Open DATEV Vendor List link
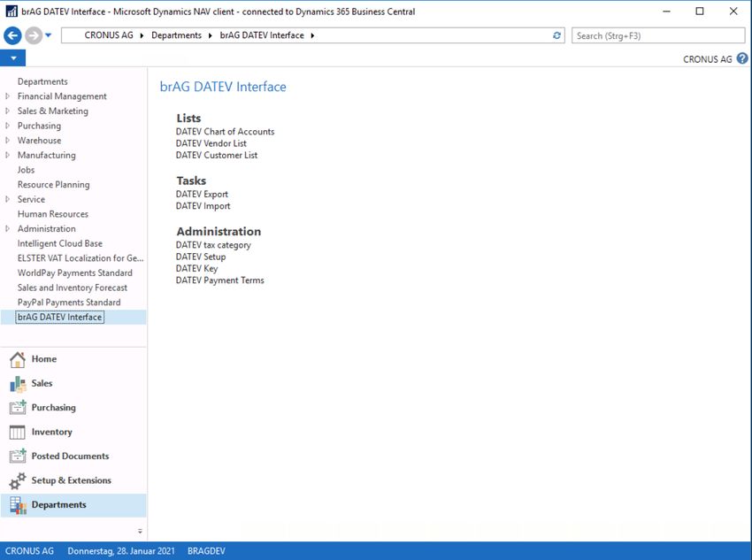752x560 pixels. (211, 143)
